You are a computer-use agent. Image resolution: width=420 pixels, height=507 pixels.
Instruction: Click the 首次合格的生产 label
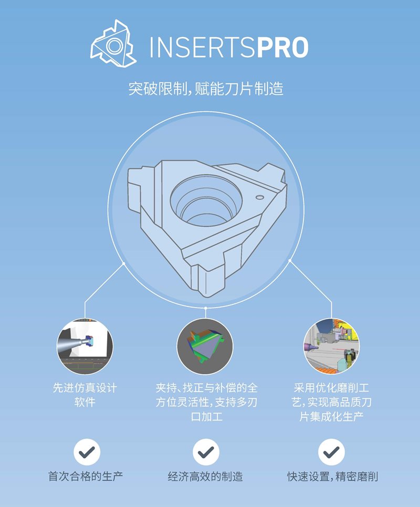tap(86, 476)
